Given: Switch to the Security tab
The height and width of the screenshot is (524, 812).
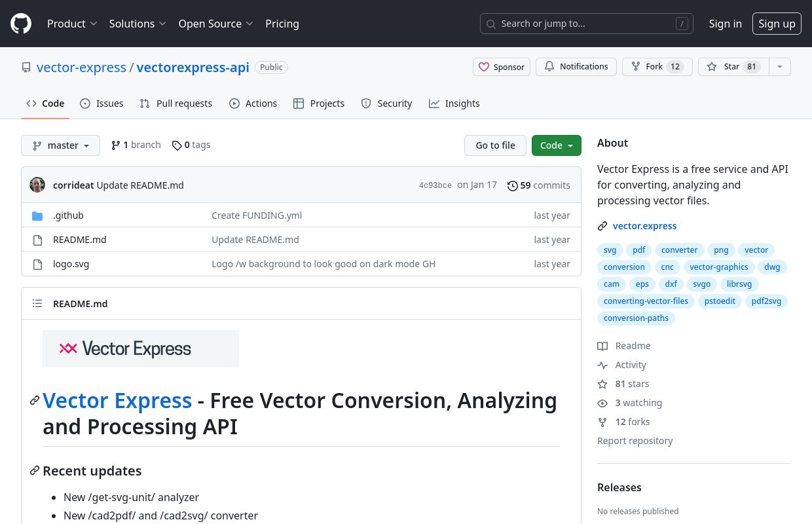Looking at the screenshot, I should pyautogui.click(x=386, y=103).
